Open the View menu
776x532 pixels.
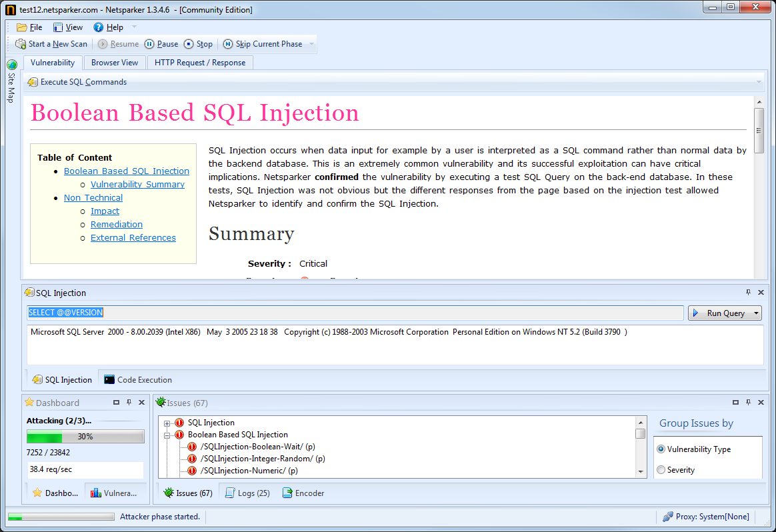68,27
